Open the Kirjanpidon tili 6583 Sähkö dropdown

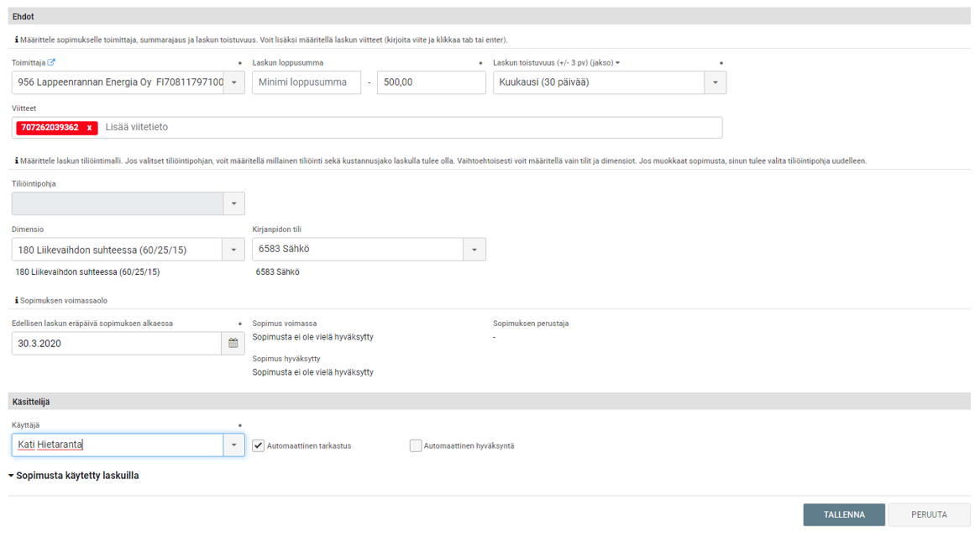474,250
